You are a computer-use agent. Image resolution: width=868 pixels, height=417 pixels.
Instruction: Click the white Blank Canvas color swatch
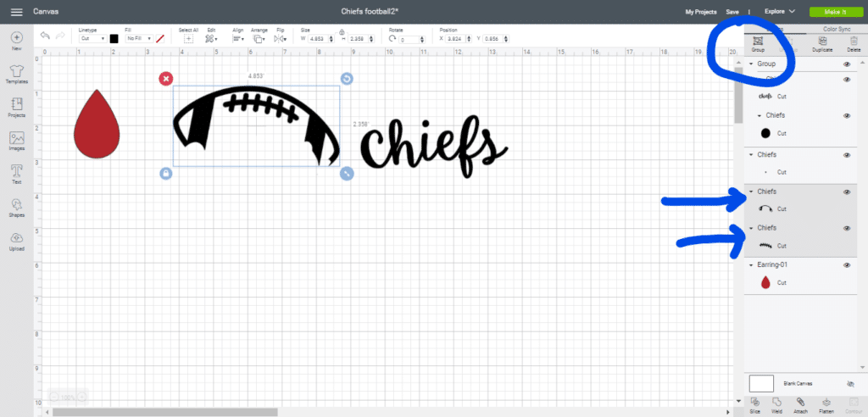[x=761, y=383]
